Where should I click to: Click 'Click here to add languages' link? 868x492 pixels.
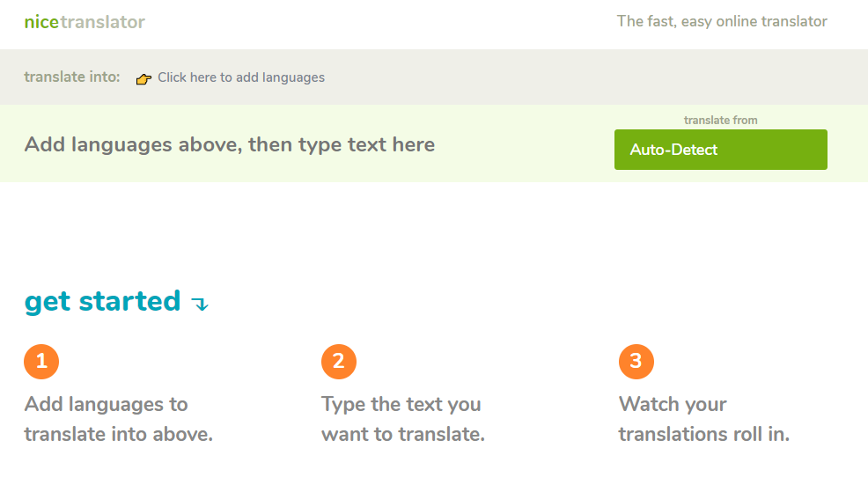(x=240, y=77)
